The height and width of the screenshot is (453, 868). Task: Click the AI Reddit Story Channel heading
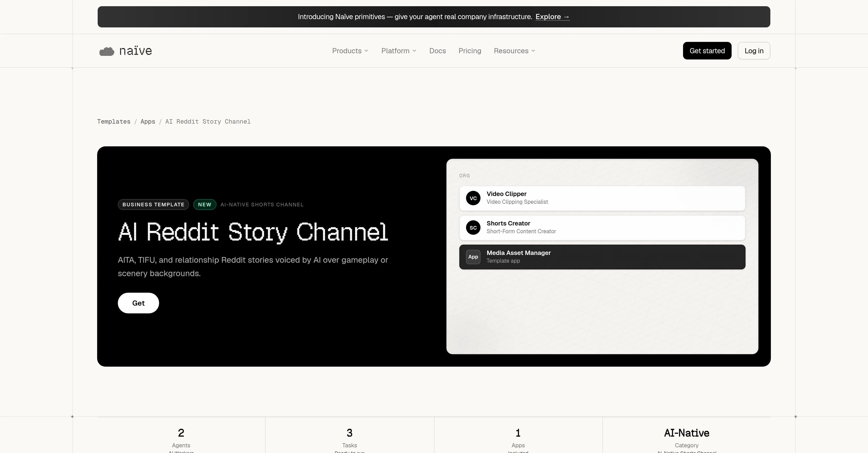click(253, 232)
